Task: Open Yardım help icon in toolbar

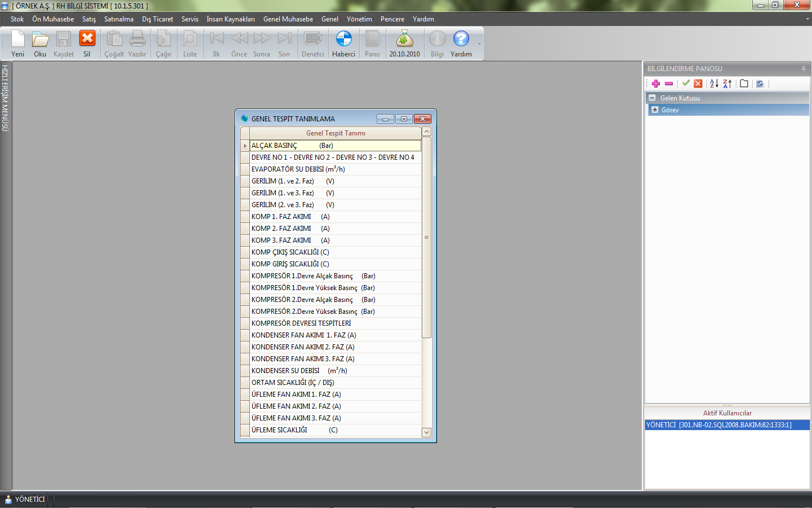Action: pyautogui.click(x=461, y=43)
